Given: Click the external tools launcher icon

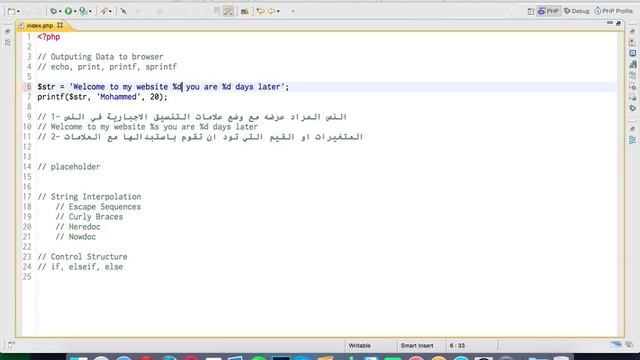Looking at the screenshot, I should [104, 11].
